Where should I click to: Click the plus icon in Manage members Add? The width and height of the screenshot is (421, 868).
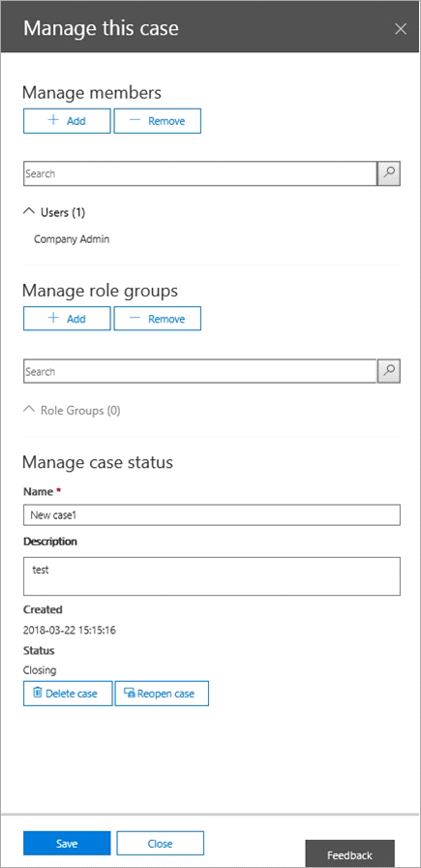tap(53, 120)
